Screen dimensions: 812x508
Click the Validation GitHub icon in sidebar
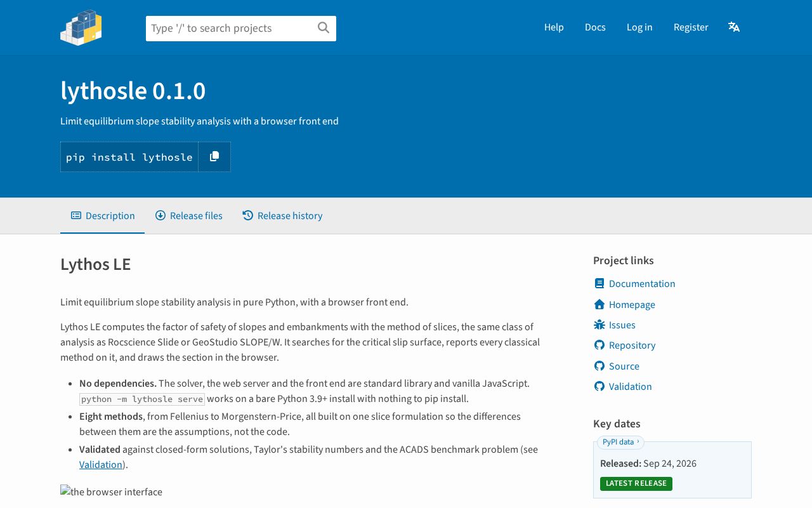[x=599, y=386]
